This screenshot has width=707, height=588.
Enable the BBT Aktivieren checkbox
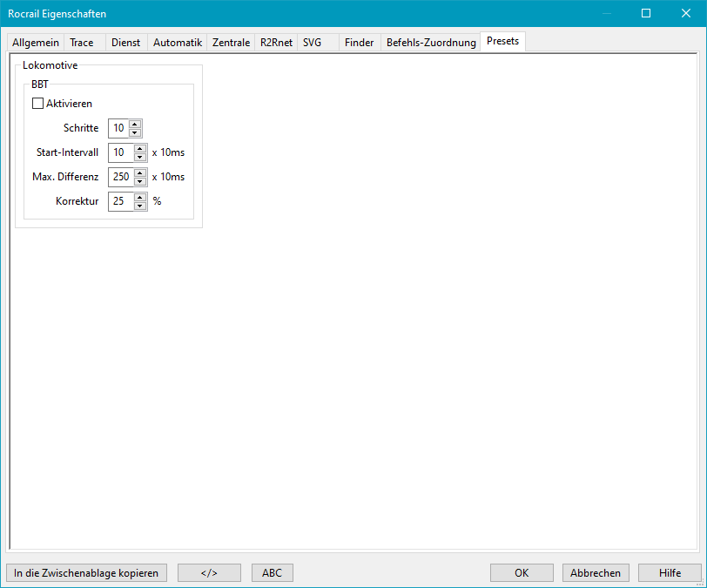[37, 104]
